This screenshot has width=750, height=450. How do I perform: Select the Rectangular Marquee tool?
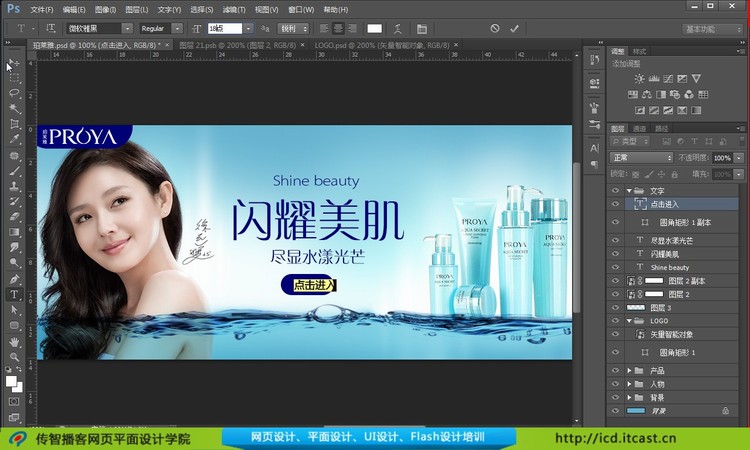[14, 78]
